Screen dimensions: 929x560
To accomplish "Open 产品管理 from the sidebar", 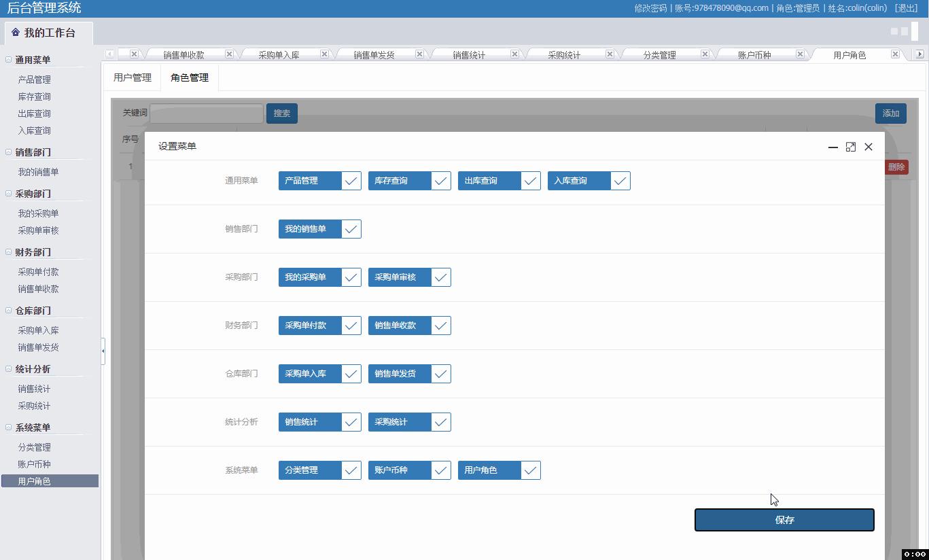I will 35,80.
